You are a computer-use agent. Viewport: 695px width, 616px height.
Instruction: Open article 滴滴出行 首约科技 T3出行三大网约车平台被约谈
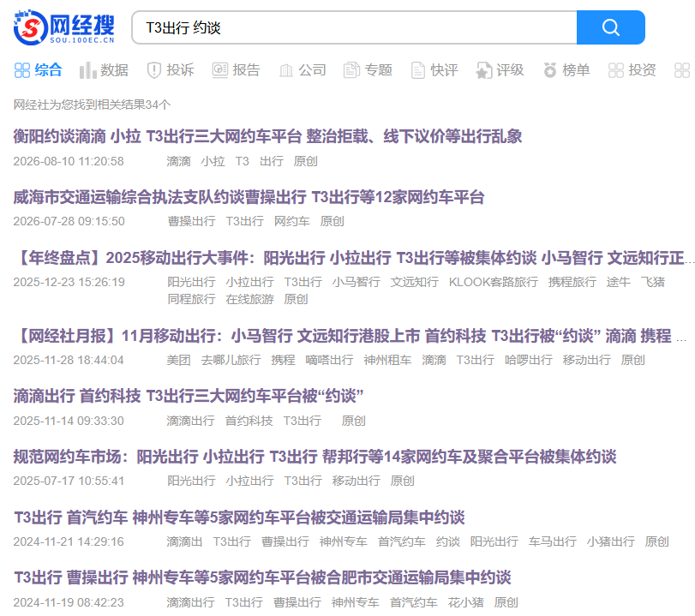click(189, 396)
